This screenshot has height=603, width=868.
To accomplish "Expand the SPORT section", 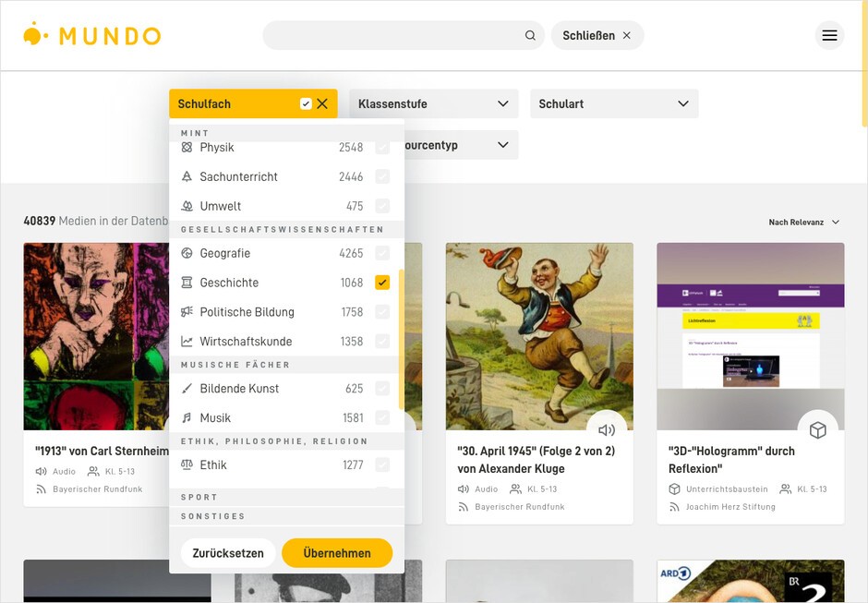I will 287,497.
